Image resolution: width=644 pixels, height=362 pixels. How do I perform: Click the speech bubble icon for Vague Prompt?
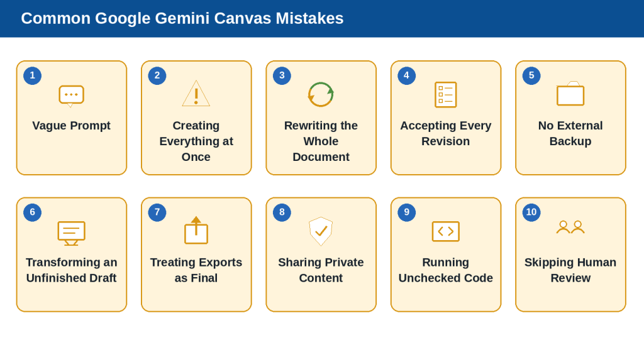[72, 96]
